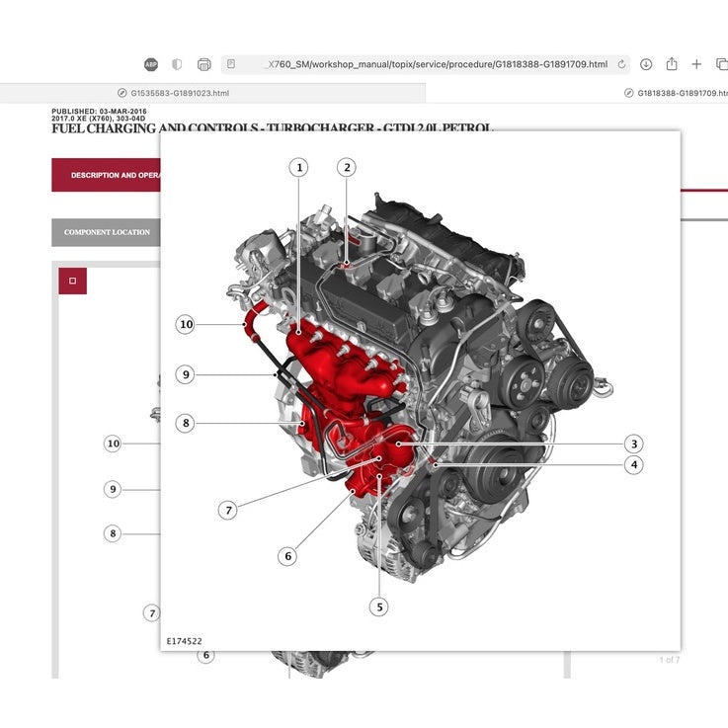728x728 pixels.
Task: Click the address bar URL field
Action: point(425,64)
